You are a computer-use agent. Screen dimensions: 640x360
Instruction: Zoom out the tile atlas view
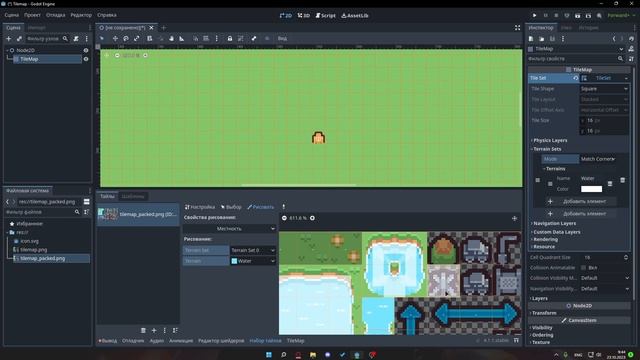[x=284, y=218]
